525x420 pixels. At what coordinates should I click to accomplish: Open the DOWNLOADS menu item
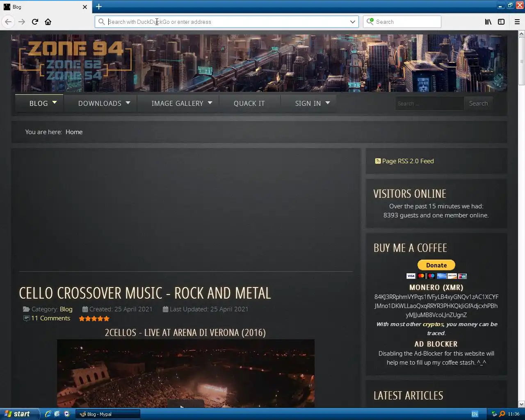[100, 103]
